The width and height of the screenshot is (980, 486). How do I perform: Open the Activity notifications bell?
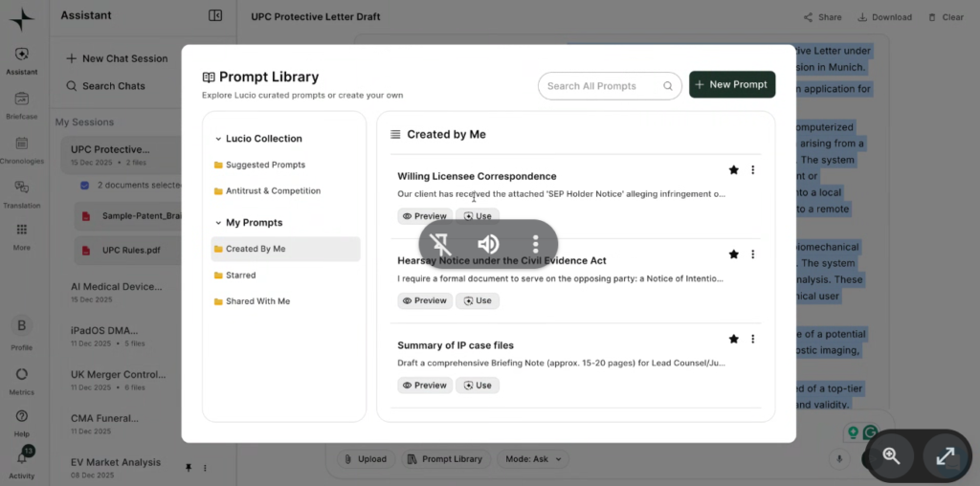tap(21, 460)
